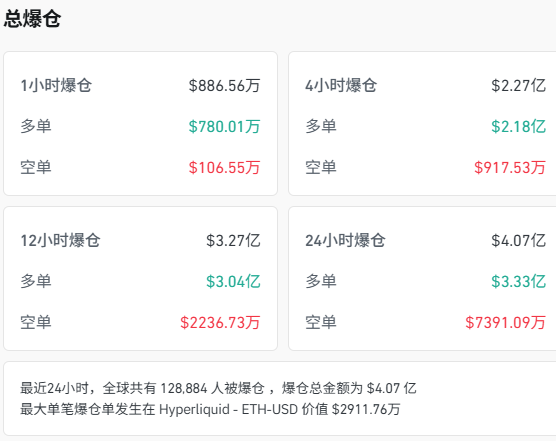
Task: Click 24-hour short value $7391.09万
Action: (506, 323)
